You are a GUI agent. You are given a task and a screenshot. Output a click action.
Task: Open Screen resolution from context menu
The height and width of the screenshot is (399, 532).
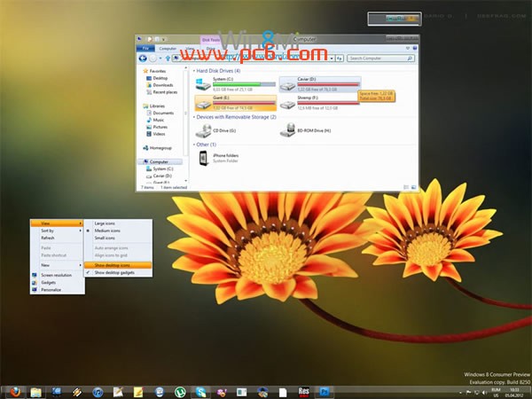[57, 275]
